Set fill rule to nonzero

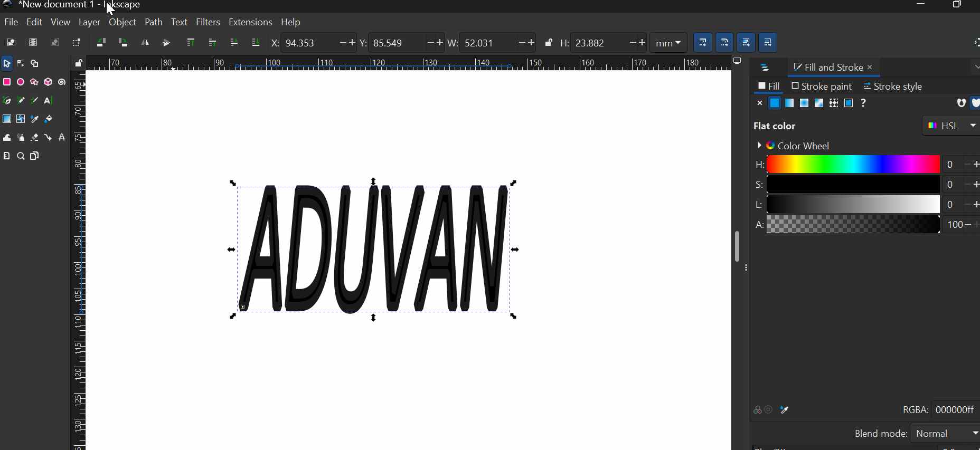click(975, 103)
